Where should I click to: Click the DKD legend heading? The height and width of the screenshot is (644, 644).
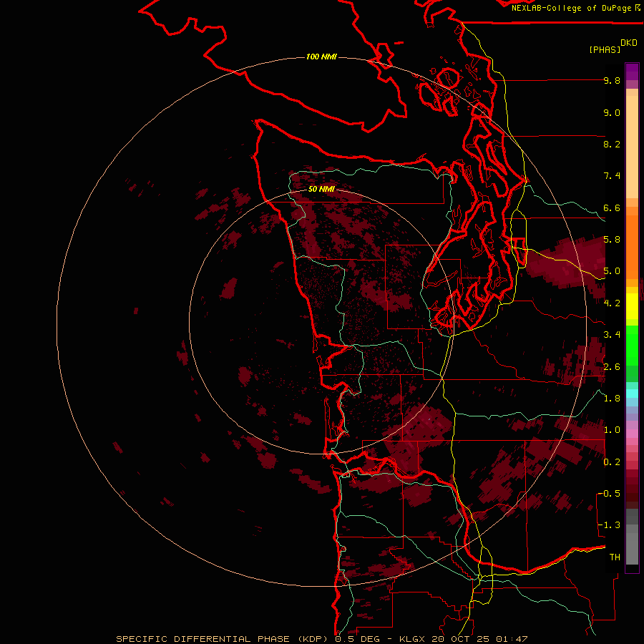point(629,43)
